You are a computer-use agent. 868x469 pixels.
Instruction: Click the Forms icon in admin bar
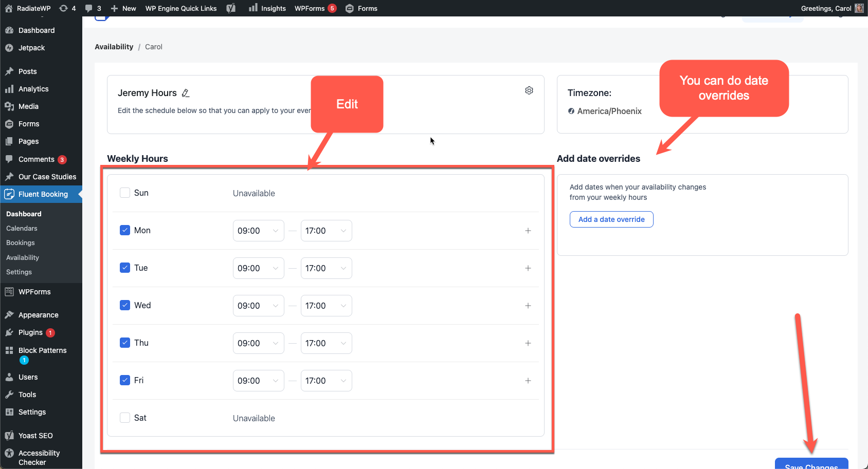point(350,8)
